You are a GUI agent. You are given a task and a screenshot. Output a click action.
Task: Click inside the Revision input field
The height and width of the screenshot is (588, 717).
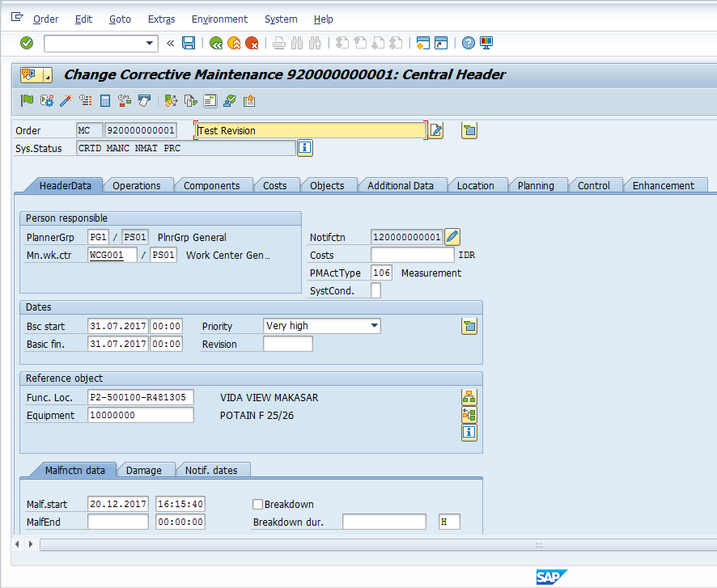[287, 343]
